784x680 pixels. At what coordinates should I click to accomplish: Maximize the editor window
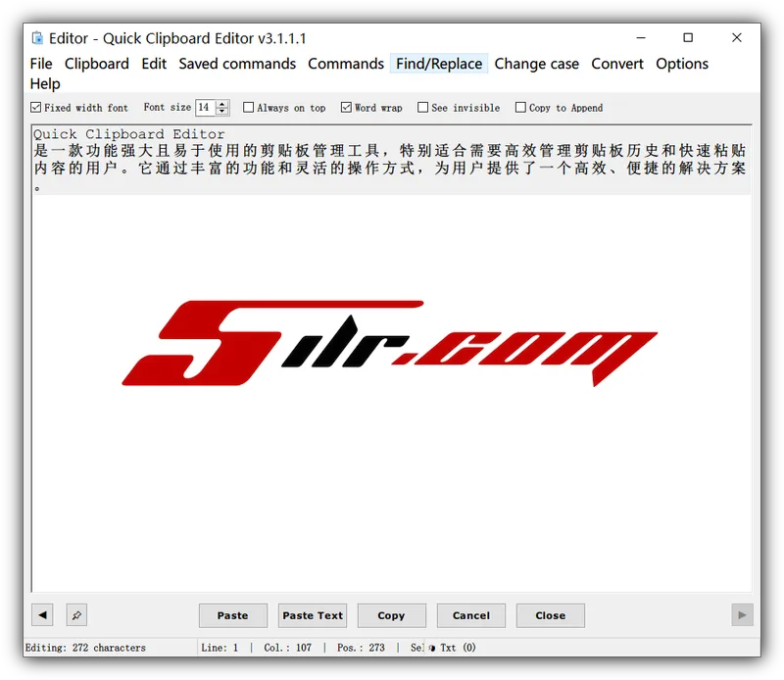pos(688,37)
